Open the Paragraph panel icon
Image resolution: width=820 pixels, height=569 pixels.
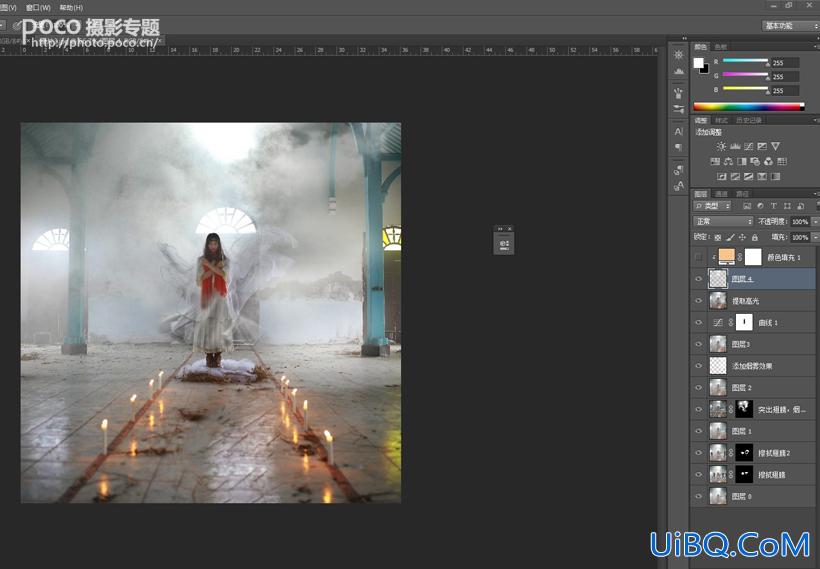tap(678, 147)
